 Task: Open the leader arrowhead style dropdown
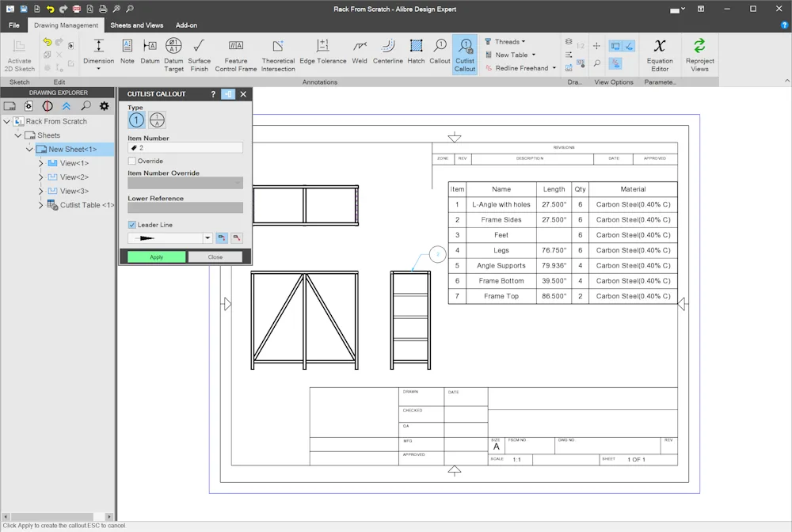tap(207, 238)
